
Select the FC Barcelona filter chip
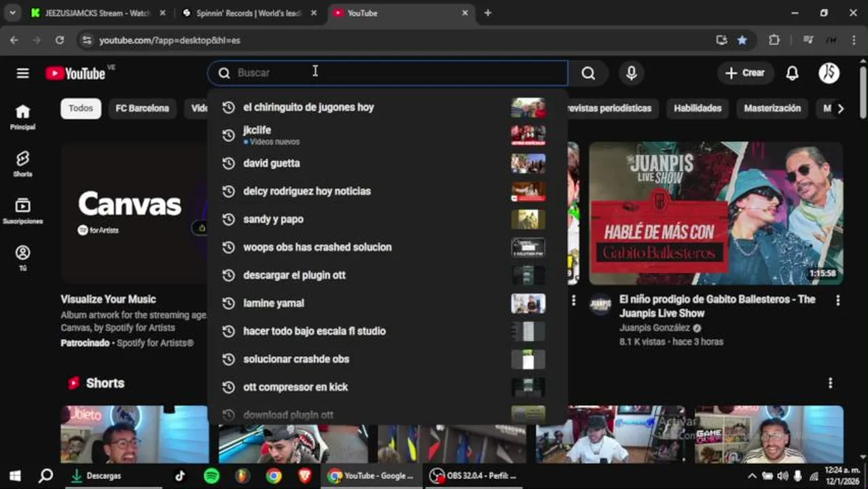142,109
